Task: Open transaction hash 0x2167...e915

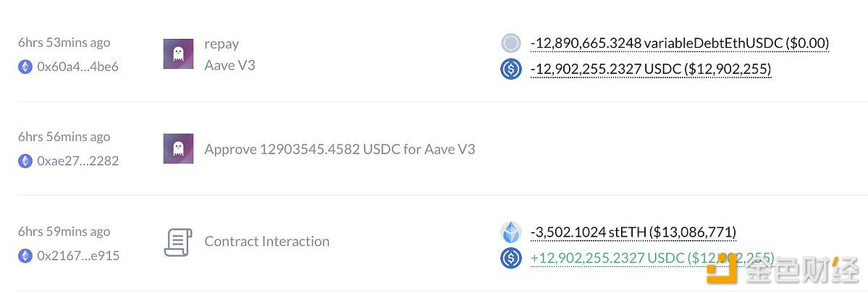Action: (78, 255)
